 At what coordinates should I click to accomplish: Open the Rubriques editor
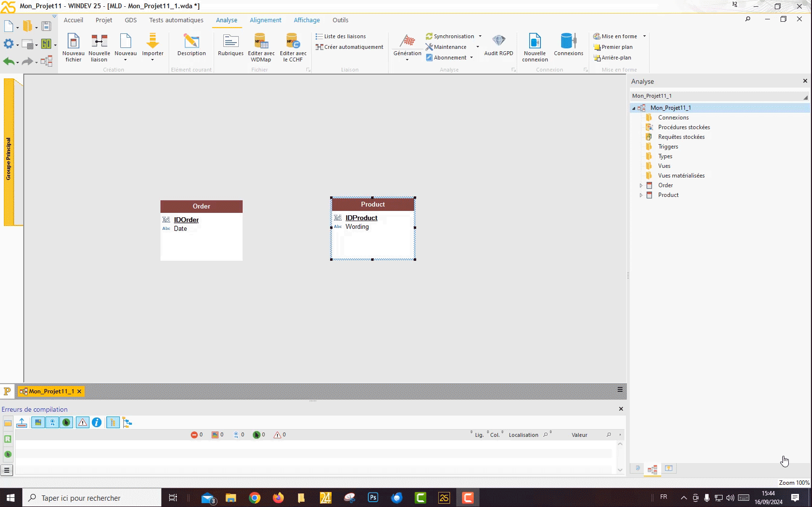[231, 45]
